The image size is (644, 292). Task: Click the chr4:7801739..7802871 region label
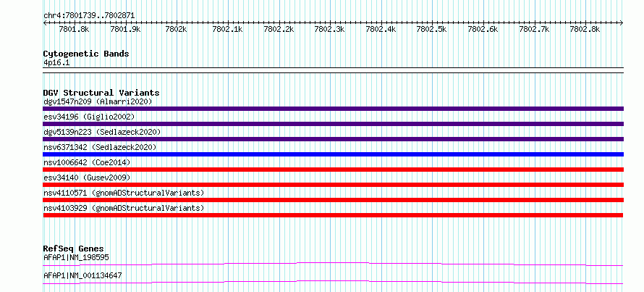pos(89,16)
